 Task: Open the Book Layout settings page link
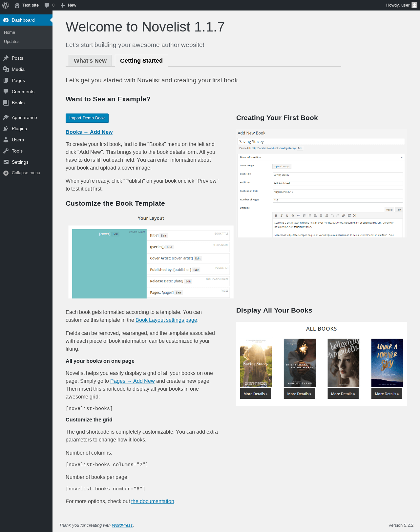coord(166,320)
